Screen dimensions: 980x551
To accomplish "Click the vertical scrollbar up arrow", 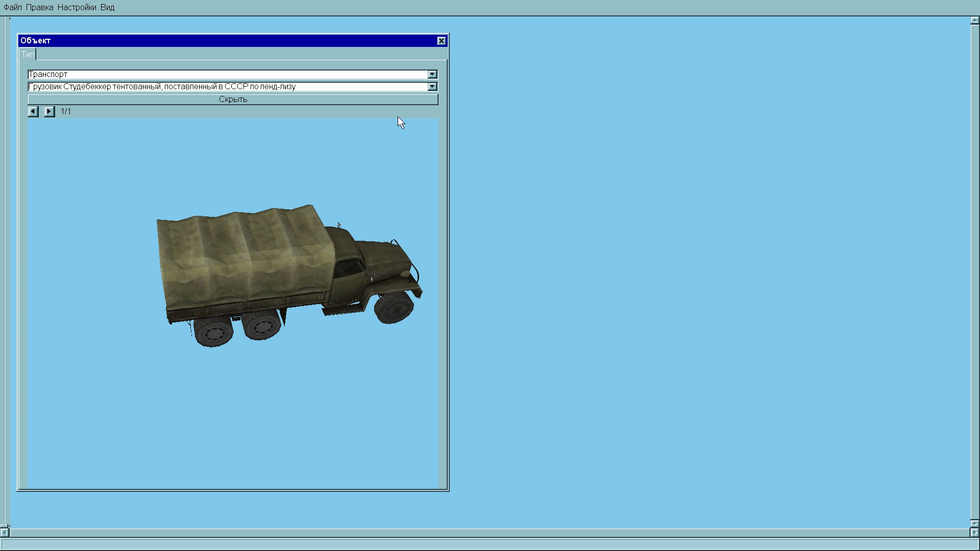I will [974, 21].
